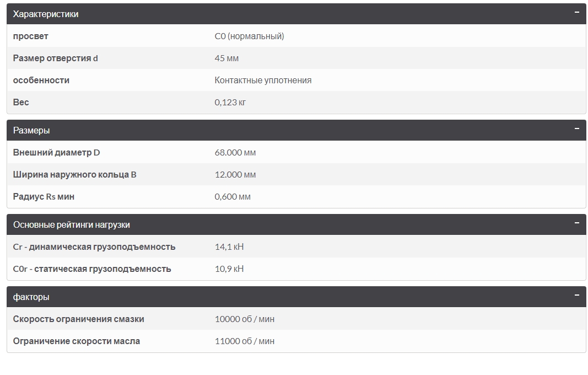Select the 10000 об / мин value
The image size is (588, 375).
tap(245, 319)
